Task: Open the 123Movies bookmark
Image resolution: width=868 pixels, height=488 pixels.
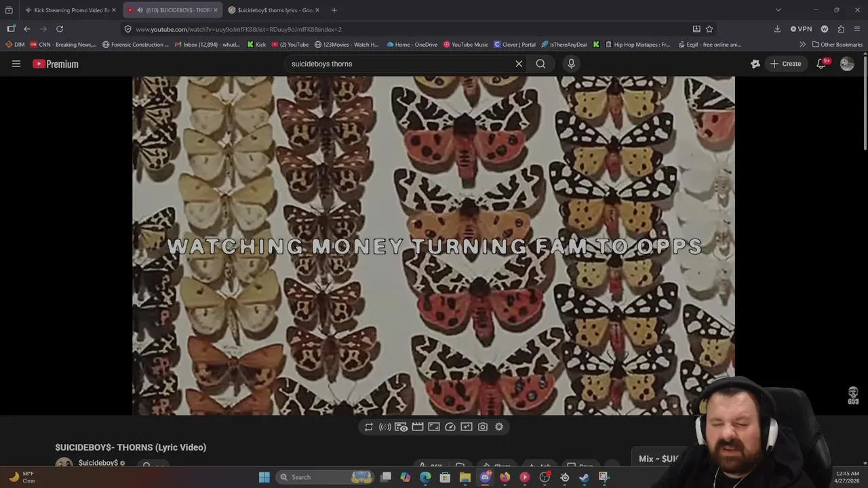Action: point(347,45)
